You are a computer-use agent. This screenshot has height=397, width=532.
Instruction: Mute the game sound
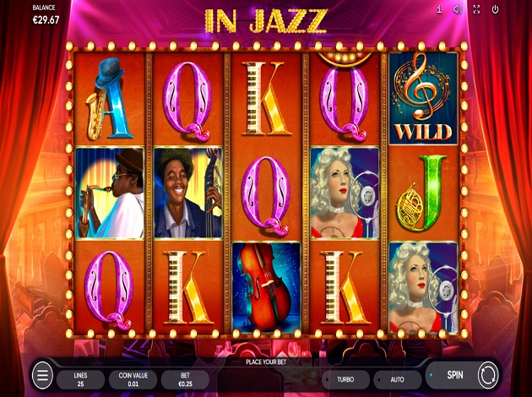coord(458,9)
